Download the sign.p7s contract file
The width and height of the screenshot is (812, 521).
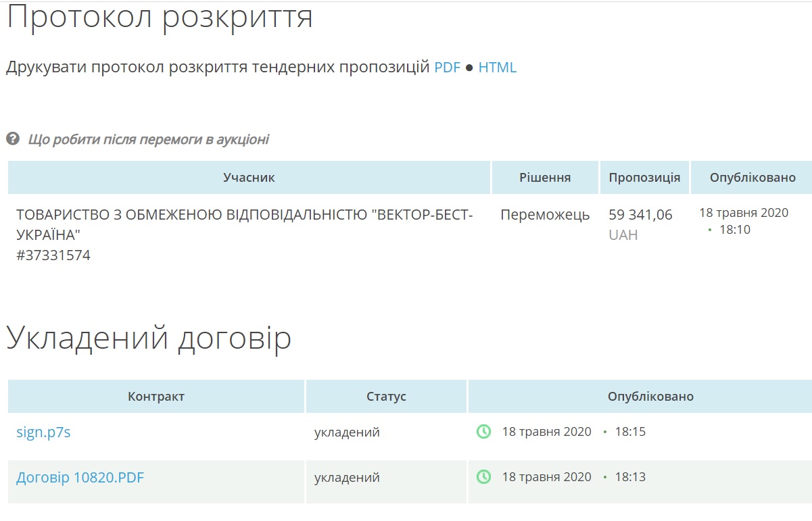pos(43,432)
